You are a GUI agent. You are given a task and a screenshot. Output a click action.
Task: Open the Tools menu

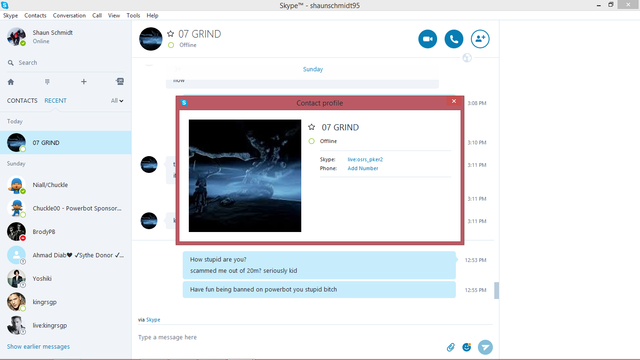point(133,16)
